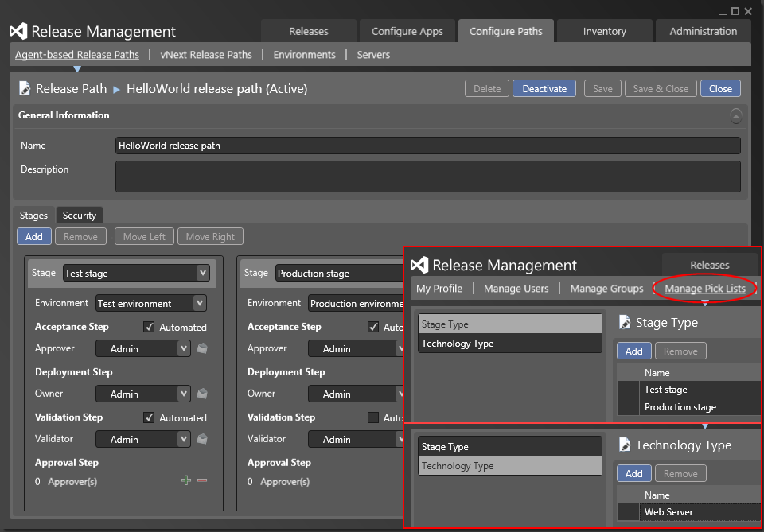This screenshot has width=764, height=532.
Task: Add a new stage with the Add button
Action: (34, 236)
